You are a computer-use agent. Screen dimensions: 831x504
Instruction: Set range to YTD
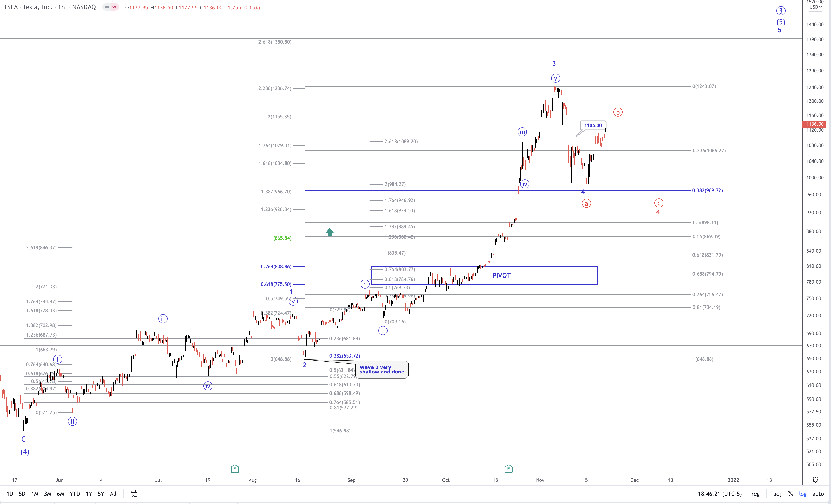(x=74, y=494)
